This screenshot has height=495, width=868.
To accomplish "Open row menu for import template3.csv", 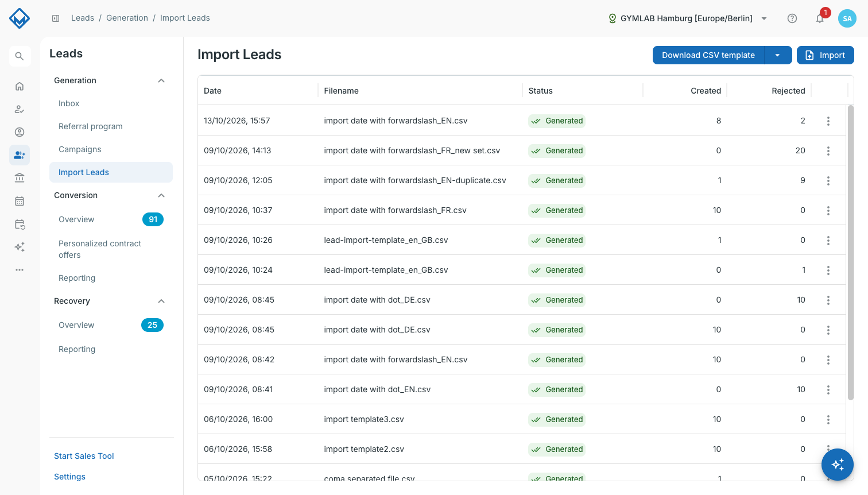I will tap(828, 419).
